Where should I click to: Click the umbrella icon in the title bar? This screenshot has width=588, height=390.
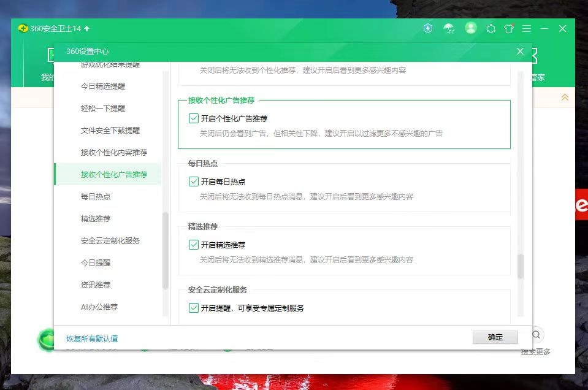(x=449, y=28)
